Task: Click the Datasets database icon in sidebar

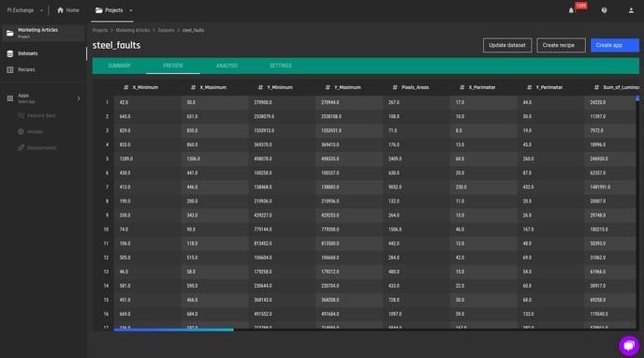Action: coord(10,53)
